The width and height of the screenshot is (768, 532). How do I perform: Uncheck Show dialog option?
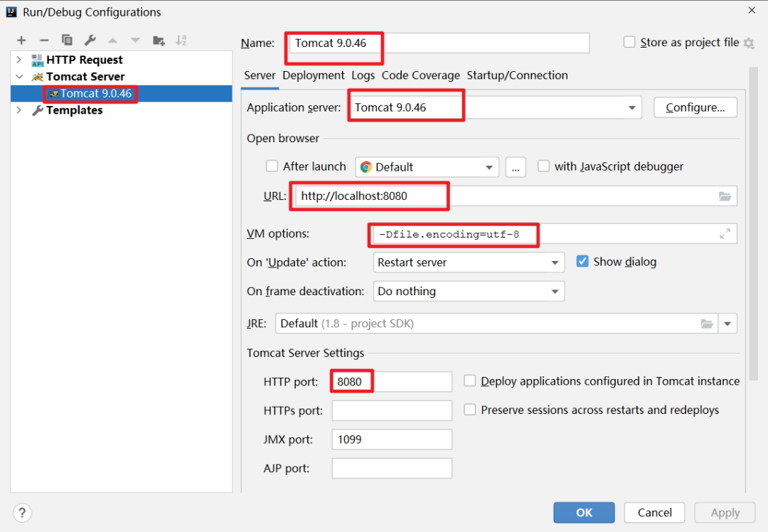pos(582,261)
